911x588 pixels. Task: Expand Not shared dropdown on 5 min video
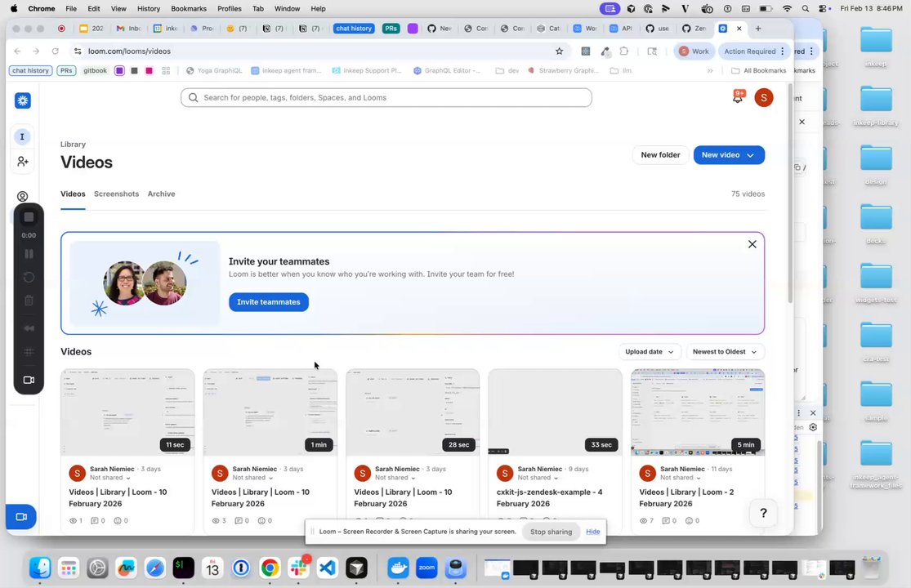pos(681,478)
